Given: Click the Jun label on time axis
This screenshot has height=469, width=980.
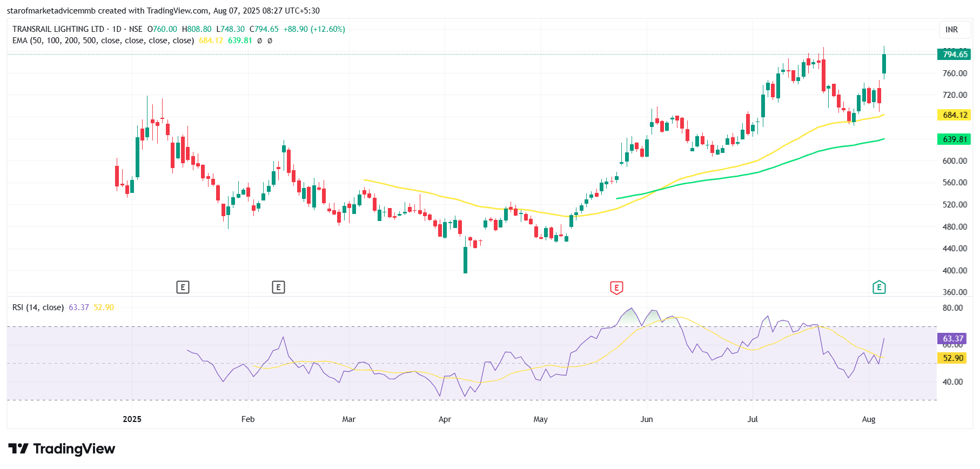Looking at the screenshot, I should coord(647,419).
